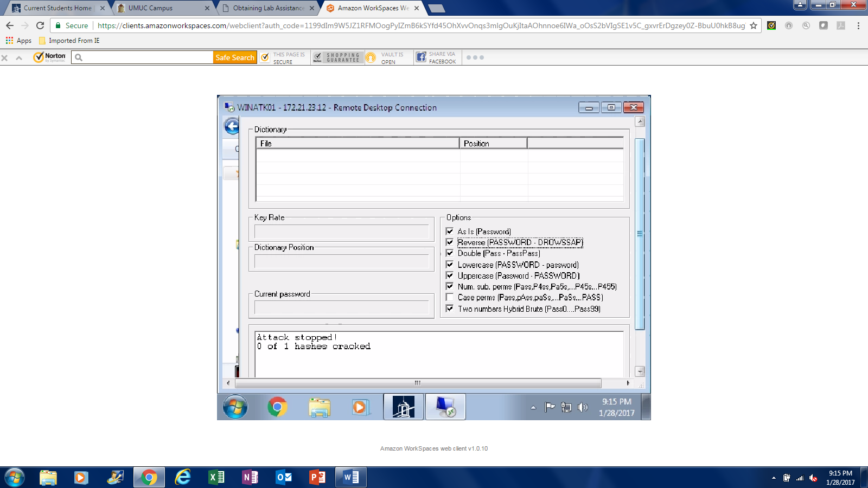This screenshot has width=868, height=488.
Task: Click the Remote Desktop icon in inner taskbar
Action: [445, 407]
